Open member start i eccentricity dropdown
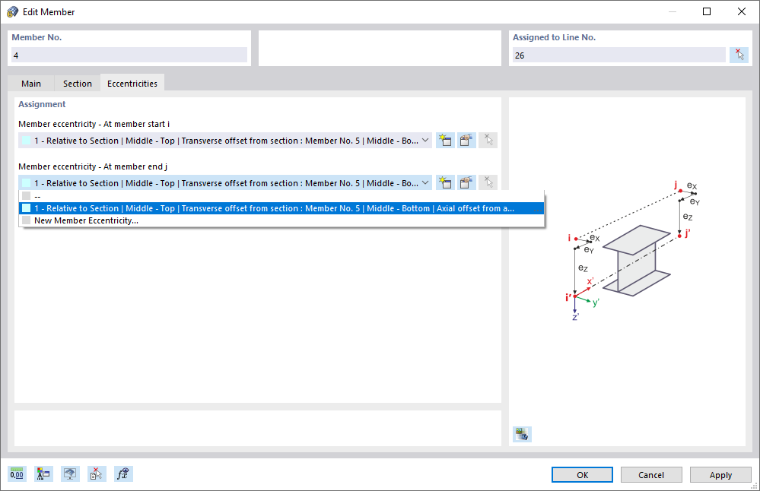The image size is (760, 491). click(425, 141)
